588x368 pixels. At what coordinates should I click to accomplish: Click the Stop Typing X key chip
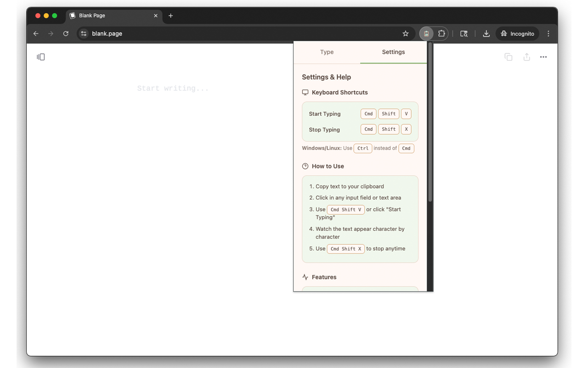tap(406, 129)
